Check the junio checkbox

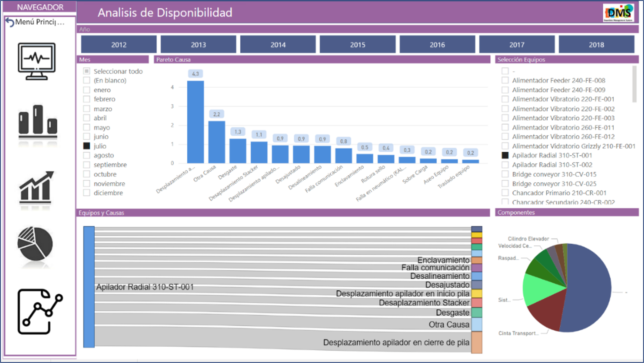[x=86, y=136]
